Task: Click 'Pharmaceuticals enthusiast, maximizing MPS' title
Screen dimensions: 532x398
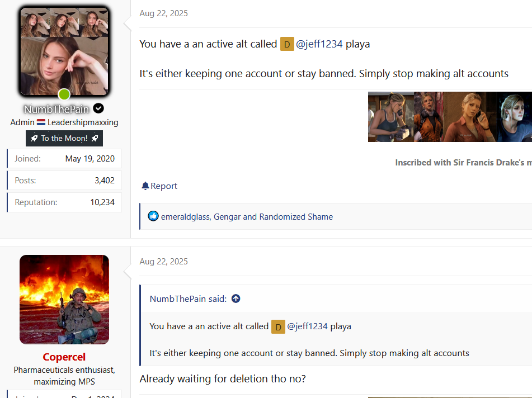Action: [x=64, y=376]
